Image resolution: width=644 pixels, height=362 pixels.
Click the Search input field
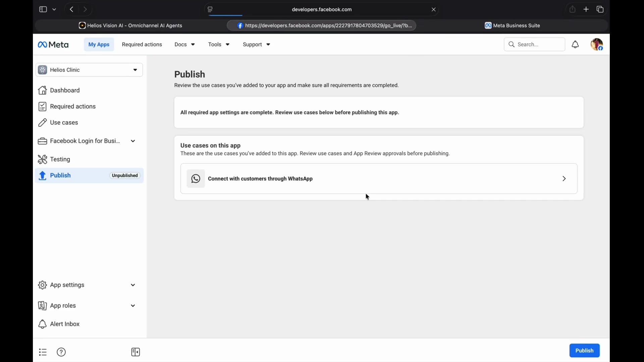534,45
